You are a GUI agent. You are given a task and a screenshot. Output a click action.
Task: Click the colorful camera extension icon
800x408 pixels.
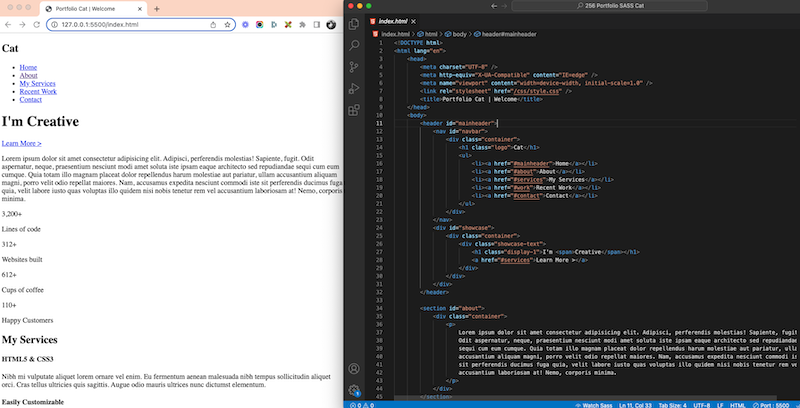[260, 24]
